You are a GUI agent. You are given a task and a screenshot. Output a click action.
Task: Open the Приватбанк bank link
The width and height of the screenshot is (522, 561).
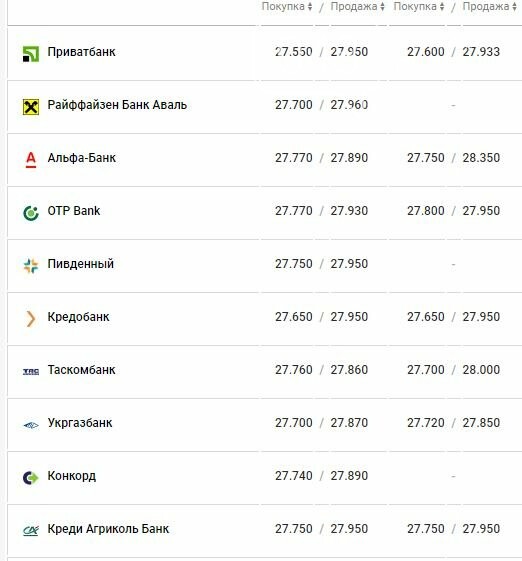pos(82,52)
